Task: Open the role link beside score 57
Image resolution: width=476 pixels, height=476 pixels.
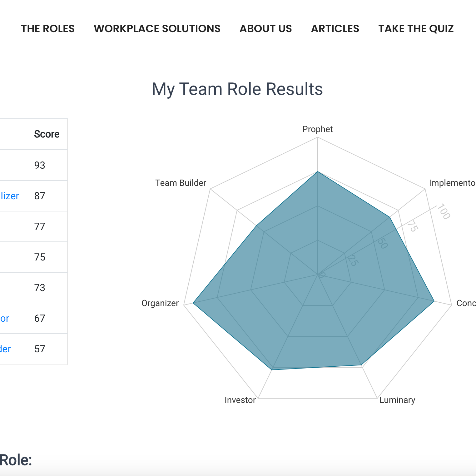Action: point(5,349)
